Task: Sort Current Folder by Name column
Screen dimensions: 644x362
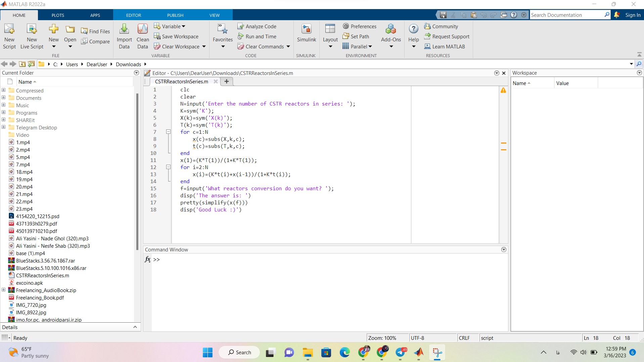Action: [25, 82]
